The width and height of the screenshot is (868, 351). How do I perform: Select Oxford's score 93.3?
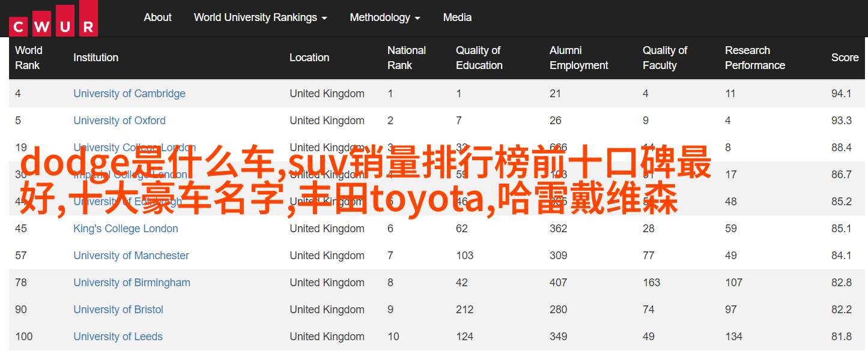tap(842, 121)
